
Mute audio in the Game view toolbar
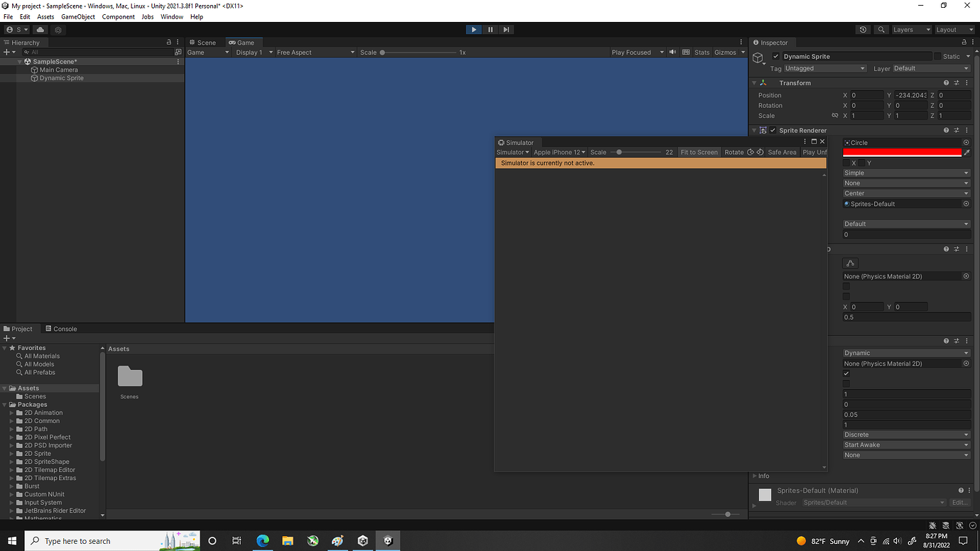pyautogui.click(x=672, y=51)
